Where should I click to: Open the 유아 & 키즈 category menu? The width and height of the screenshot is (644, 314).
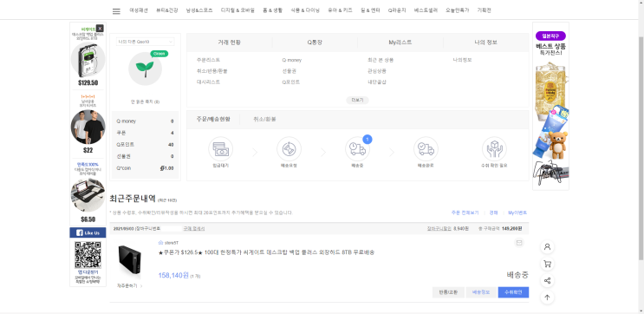[x=340, y=10]
